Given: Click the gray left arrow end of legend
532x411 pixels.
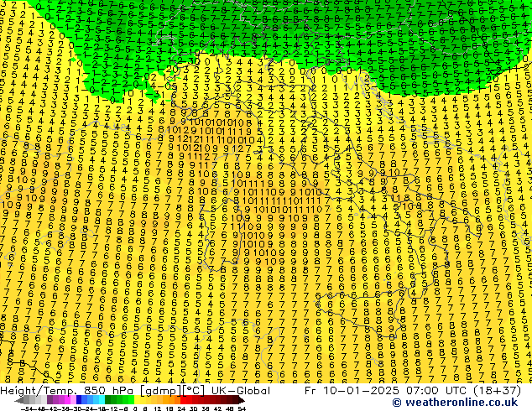Looking at the screenshot, I should click(x=19, y=400).
